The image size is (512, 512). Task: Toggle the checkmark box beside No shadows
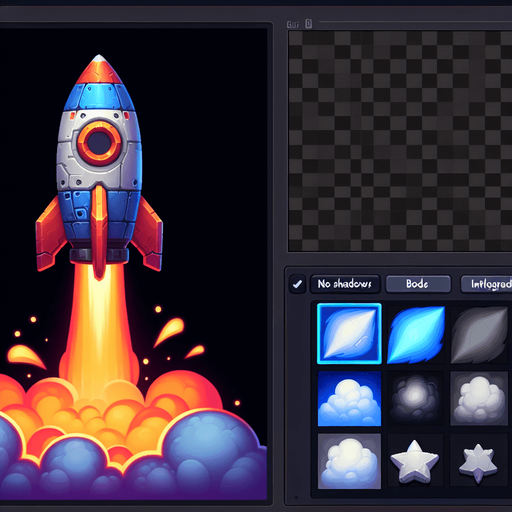coord(297,284)
